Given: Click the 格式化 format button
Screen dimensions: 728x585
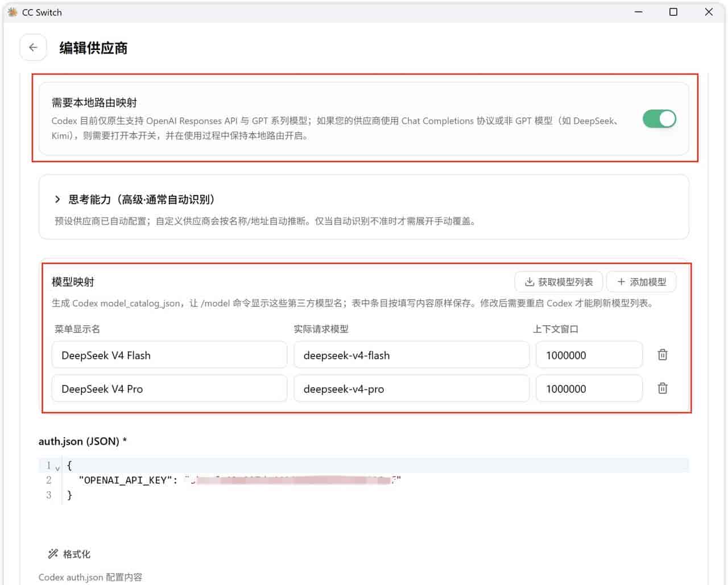Looking at the screenshot, I should 69,554.
